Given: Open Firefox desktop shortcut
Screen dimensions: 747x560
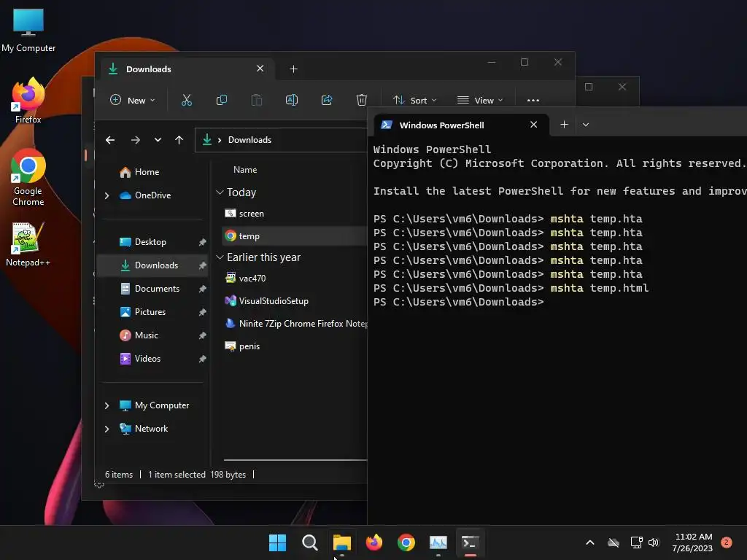Looking at the screenshot, I should pyautogui.click(x=28, y=101).
